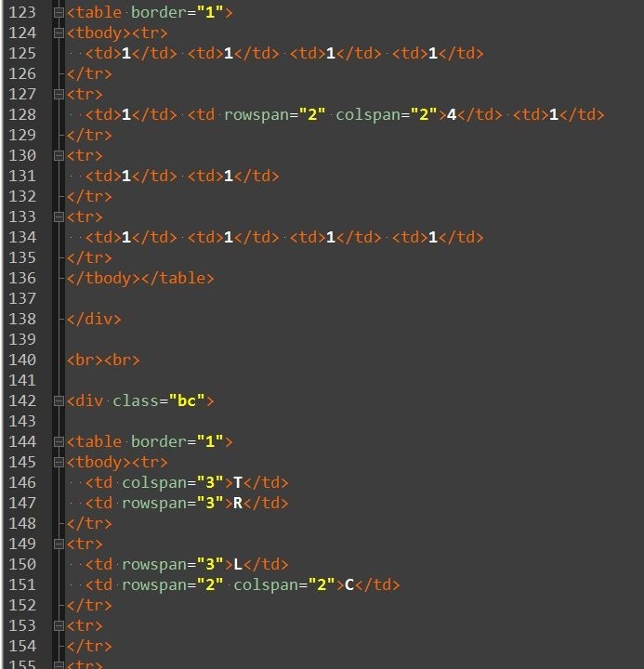Click the border="1" attribute on line 123
This screenshot has width=644, height=669.
pos(177,12)
